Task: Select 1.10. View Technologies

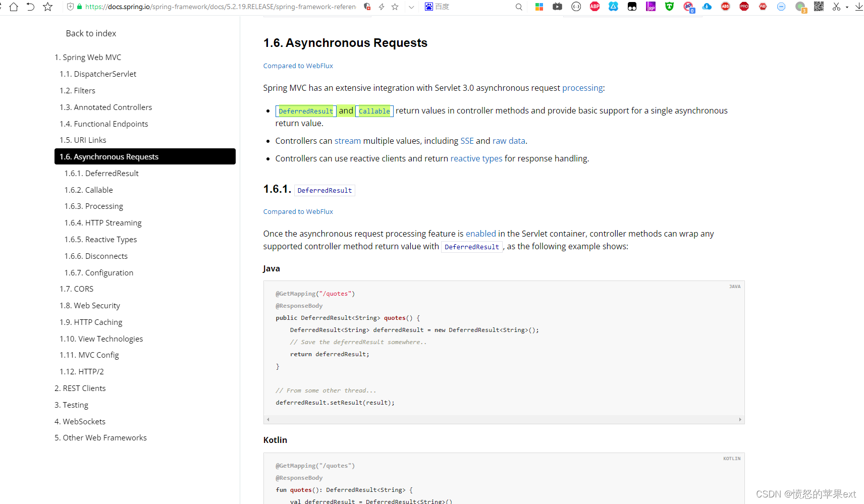Action: [x=101, y=339]
